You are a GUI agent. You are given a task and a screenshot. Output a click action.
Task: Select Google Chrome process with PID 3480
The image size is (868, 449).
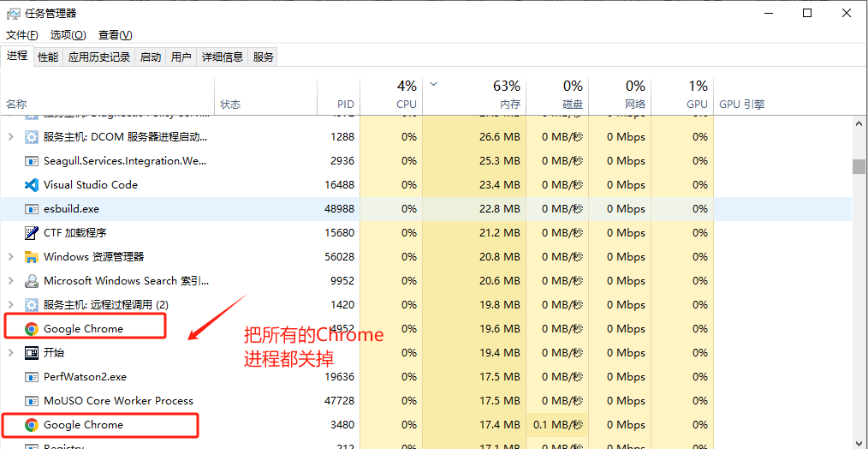tap(425, 425)
